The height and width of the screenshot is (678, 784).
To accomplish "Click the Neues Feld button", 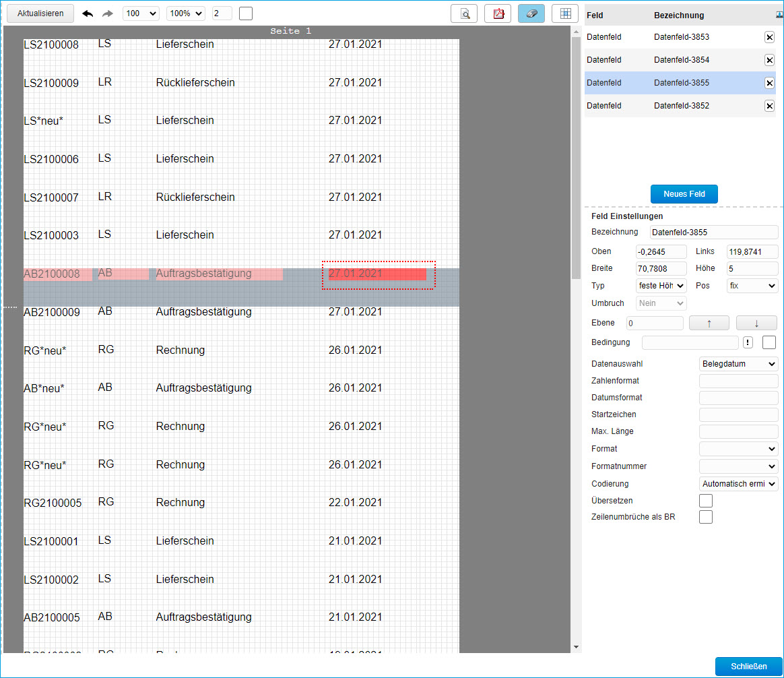I will click(684, 194).
